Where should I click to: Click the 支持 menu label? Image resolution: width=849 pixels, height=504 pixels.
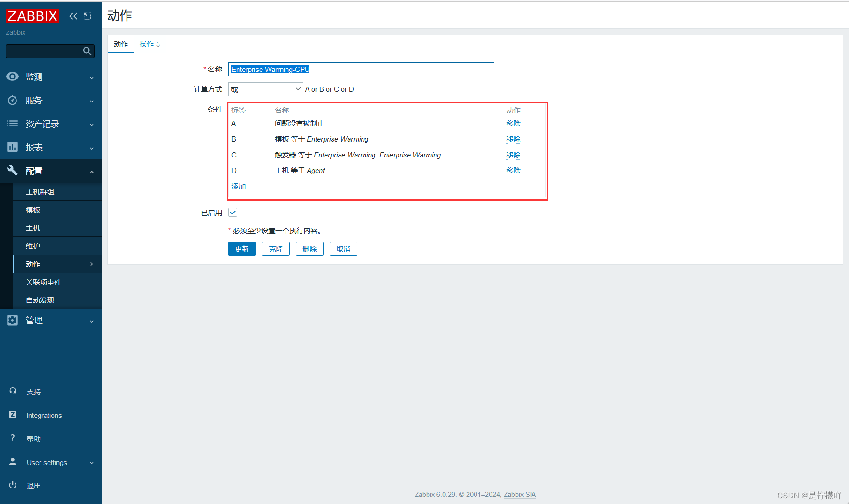click(34, 392)
